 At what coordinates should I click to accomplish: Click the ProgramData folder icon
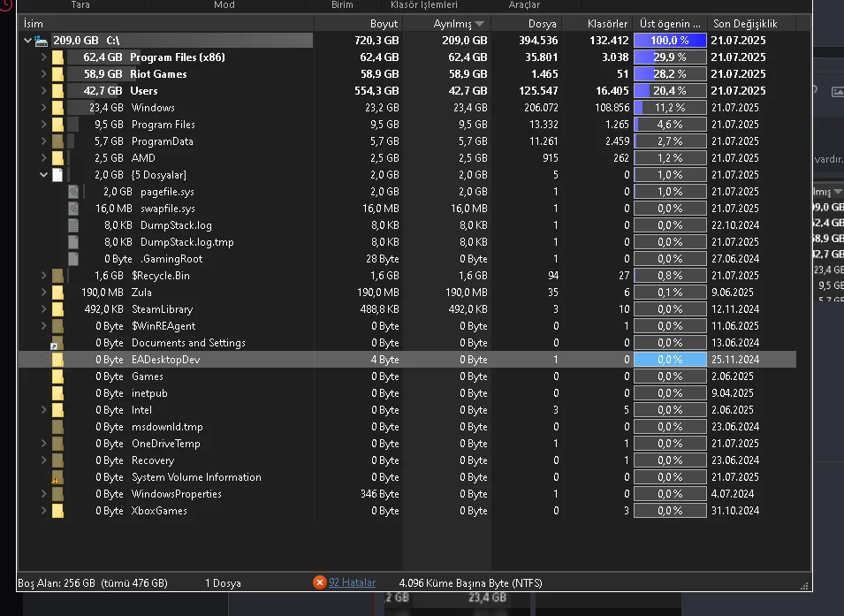pos(57,141)
